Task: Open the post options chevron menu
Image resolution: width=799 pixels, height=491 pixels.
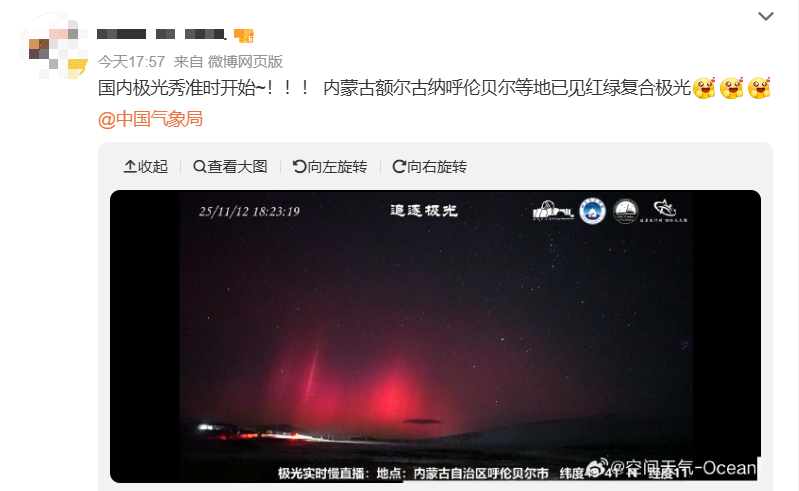Action: [x=766, y=16]
